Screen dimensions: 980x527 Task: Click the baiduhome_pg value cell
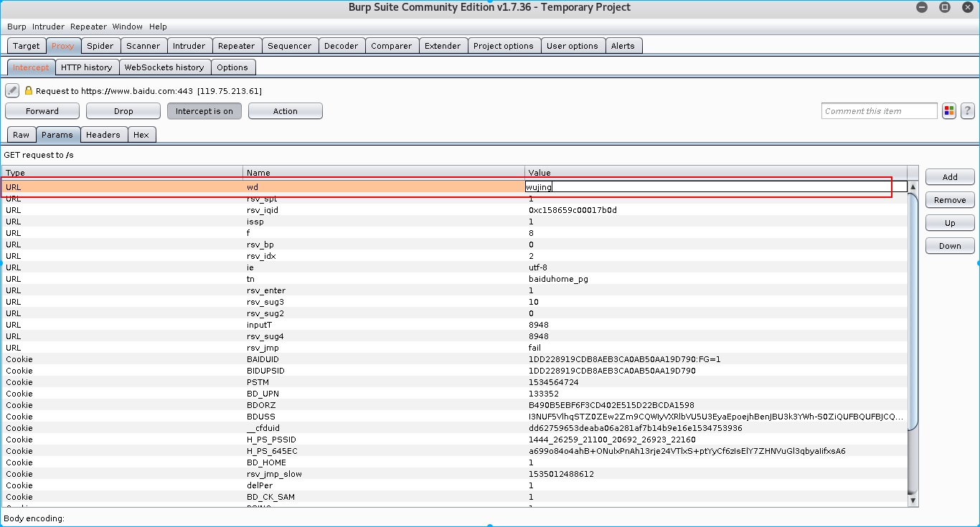pyautogui.click(x=558, y=279)
